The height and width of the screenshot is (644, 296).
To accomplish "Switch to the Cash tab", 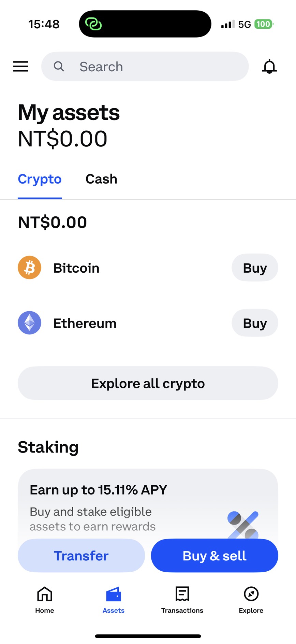I will [x=101, y=179].
